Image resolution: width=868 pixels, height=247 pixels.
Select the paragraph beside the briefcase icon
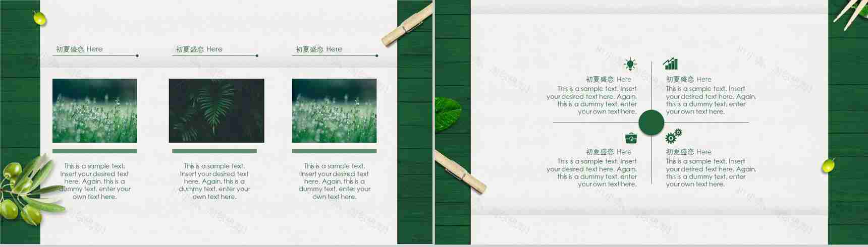pyautogui.click(x=591, y=173)
